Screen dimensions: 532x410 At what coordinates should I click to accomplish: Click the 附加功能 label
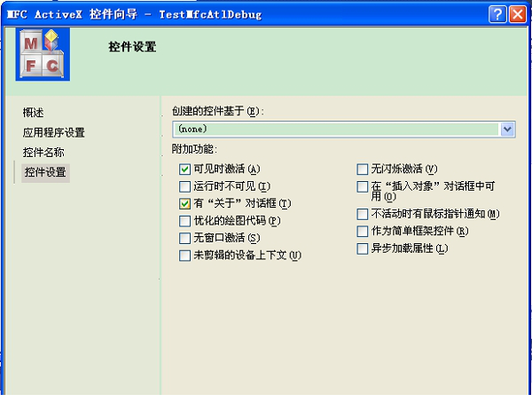194,149
